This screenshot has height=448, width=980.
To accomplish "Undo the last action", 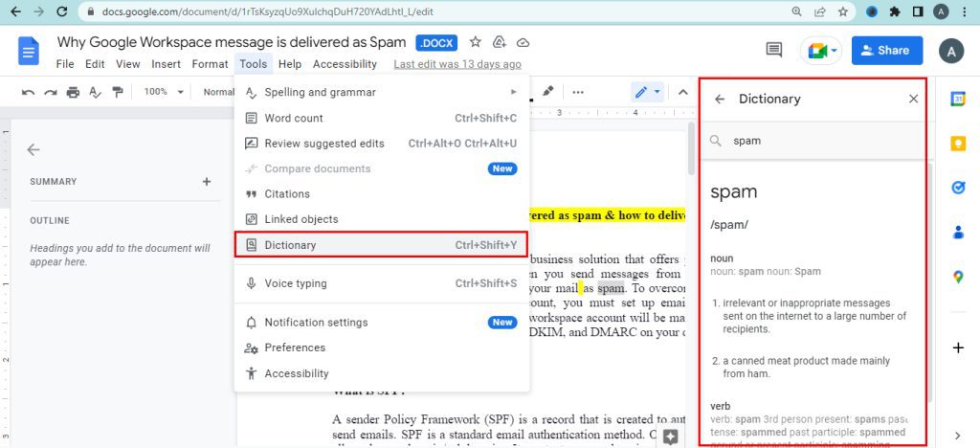I will point(28,93).
